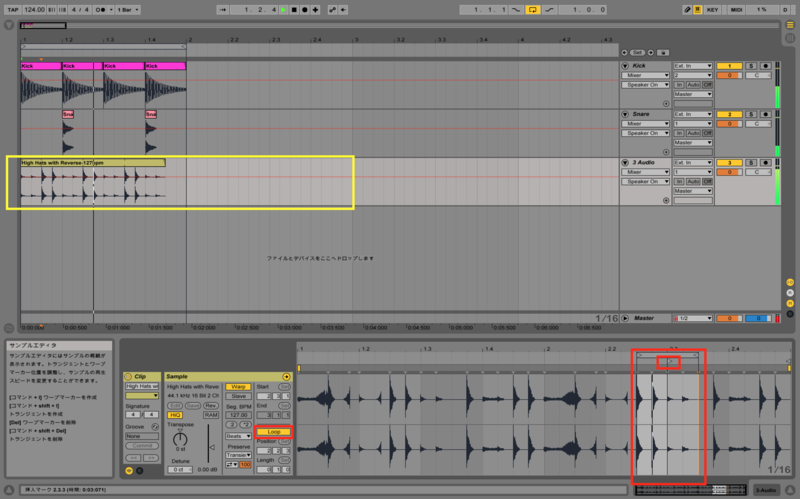Start playback with the green Play button
The height and width of the screenshot is (499, 800).
(284, 10)
